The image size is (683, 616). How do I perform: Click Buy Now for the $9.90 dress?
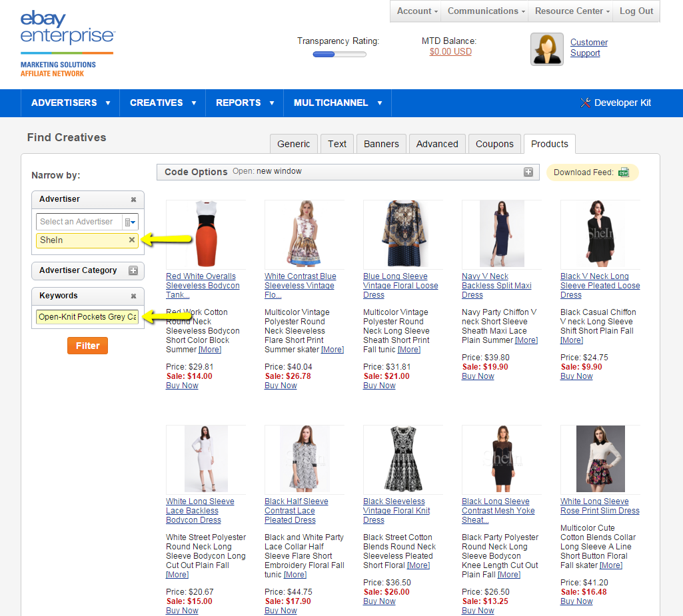576,376
